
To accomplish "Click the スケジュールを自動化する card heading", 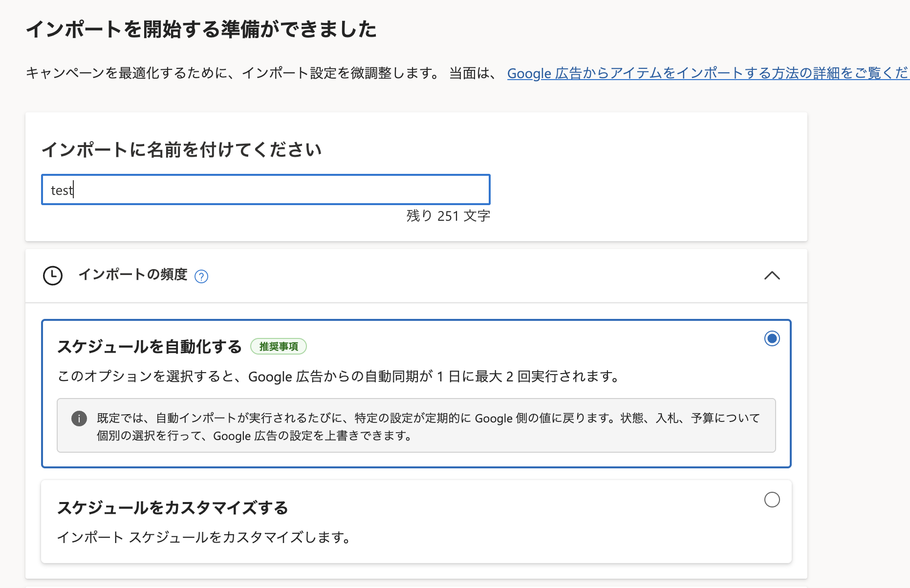I will 150,346.
